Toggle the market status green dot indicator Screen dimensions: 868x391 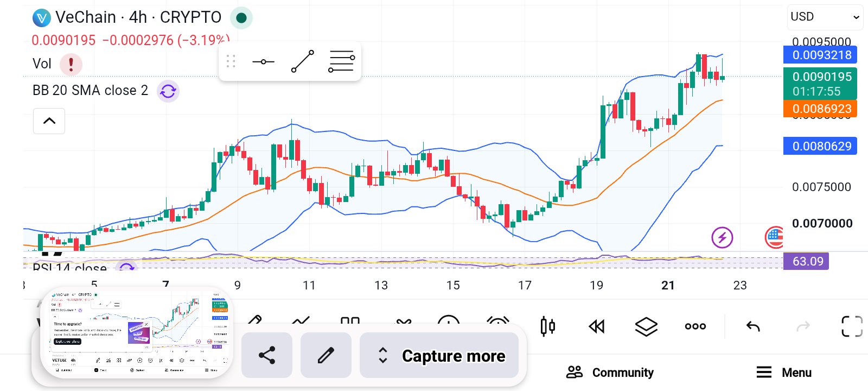pos(241,18)
